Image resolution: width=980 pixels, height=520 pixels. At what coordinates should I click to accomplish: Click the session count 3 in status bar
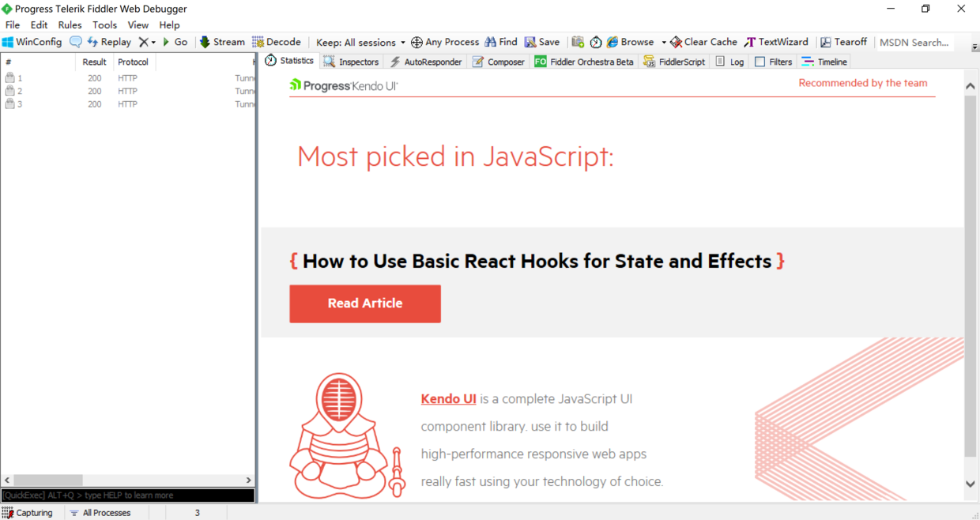[198, 513]
